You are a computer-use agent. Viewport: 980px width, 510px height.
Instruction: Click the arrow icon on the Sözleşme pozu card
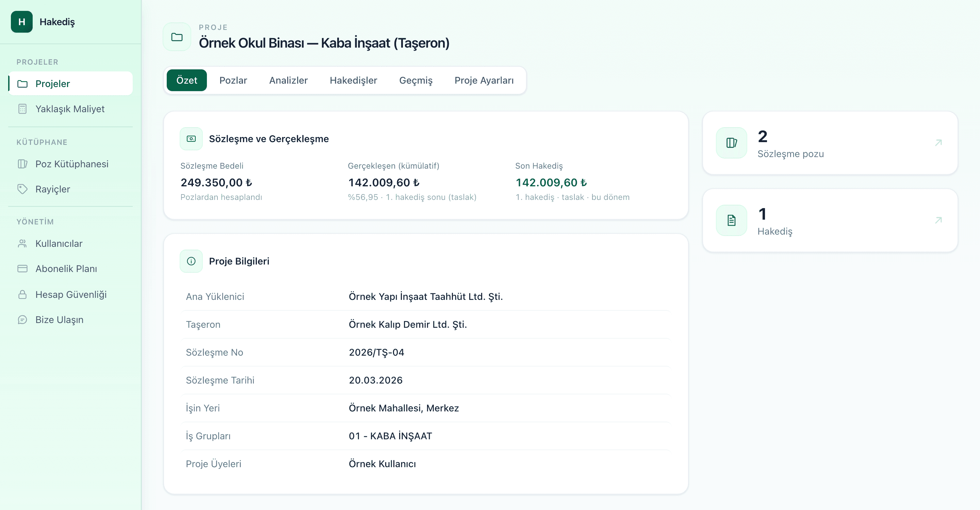[x=938, y=142]
